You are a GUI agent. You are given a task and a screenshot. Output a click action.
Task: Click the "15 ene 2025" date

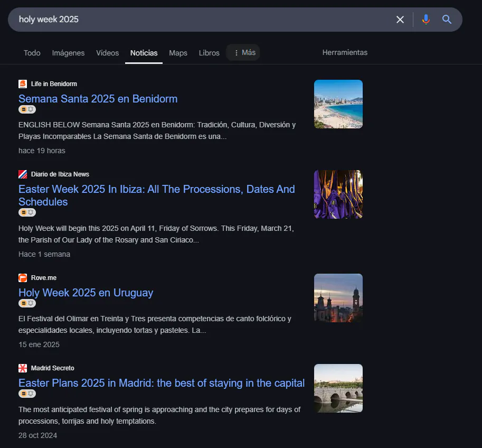[39, 344]
